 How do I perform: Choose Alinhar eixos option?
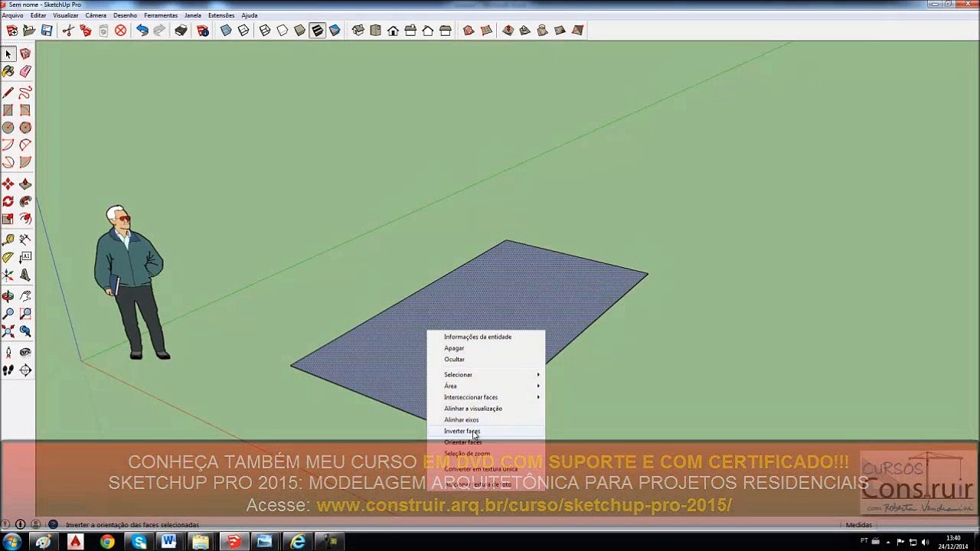point(485,420)
